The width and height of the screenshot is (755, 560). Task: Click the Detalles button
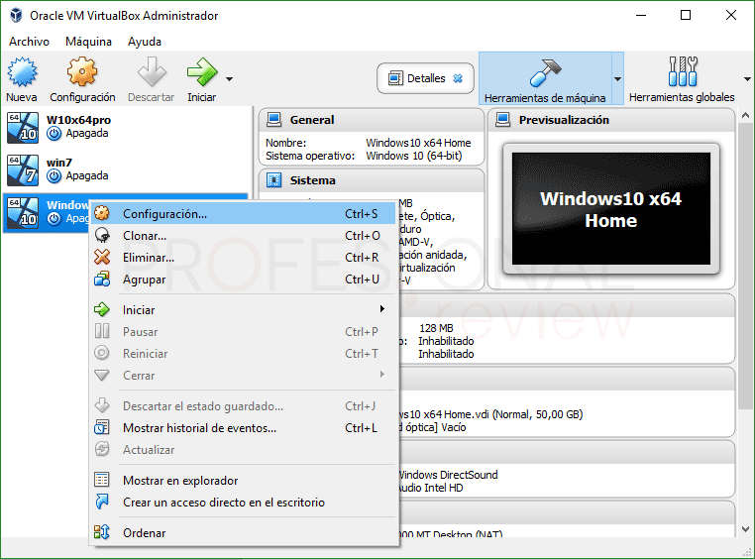(426, 78)
